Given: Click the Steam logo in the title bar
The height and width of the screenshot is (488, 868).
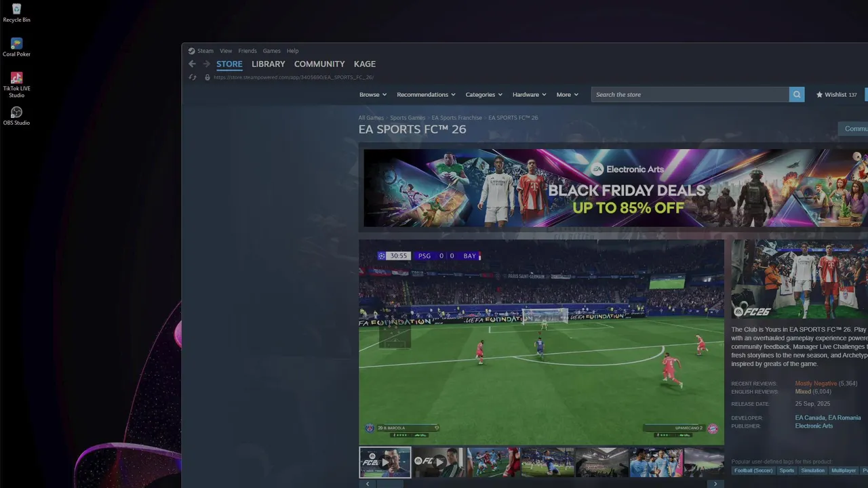Looking at the screenshot, I should click(x=192, y=51).
